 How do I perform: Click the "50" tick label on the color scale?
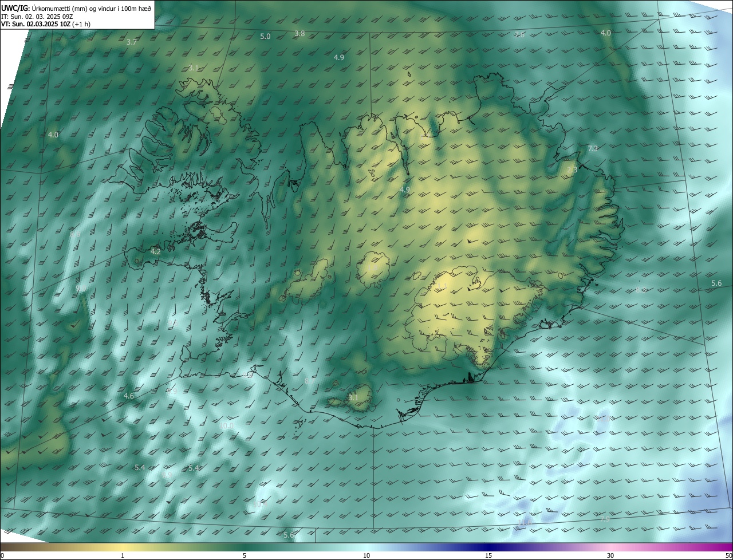point(728,555)
